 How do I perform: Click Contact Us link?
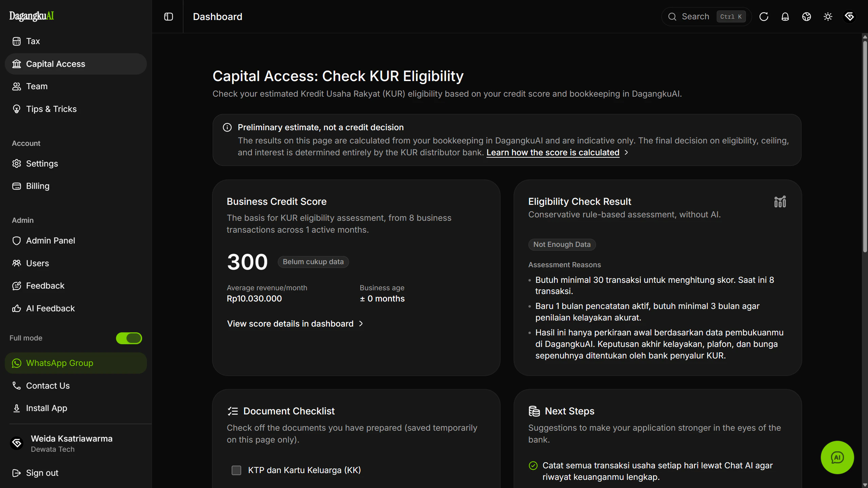(x=76, y=386)
